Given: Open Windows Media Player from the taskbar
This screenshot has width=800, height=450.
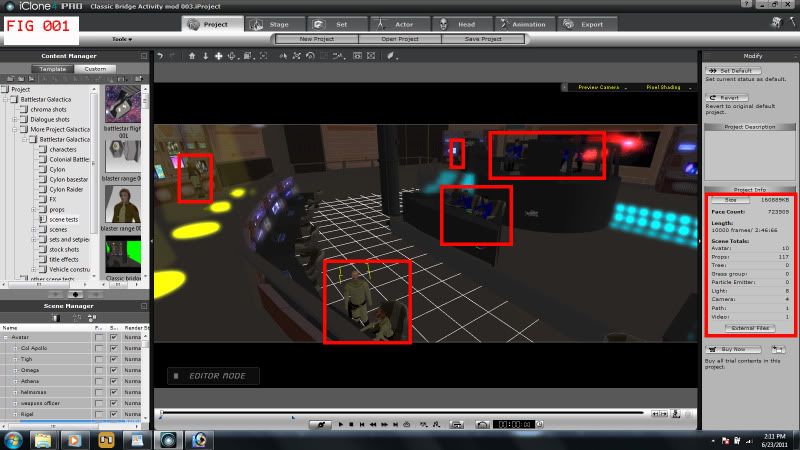Looking at the screenshot, I should point(74,440).
